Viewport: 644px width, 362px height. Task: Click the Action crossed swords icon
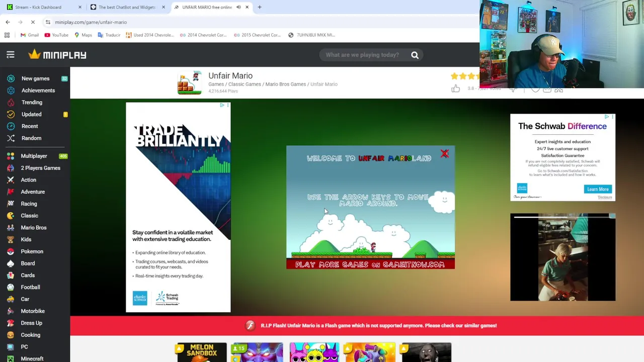[x=11, y=180]
